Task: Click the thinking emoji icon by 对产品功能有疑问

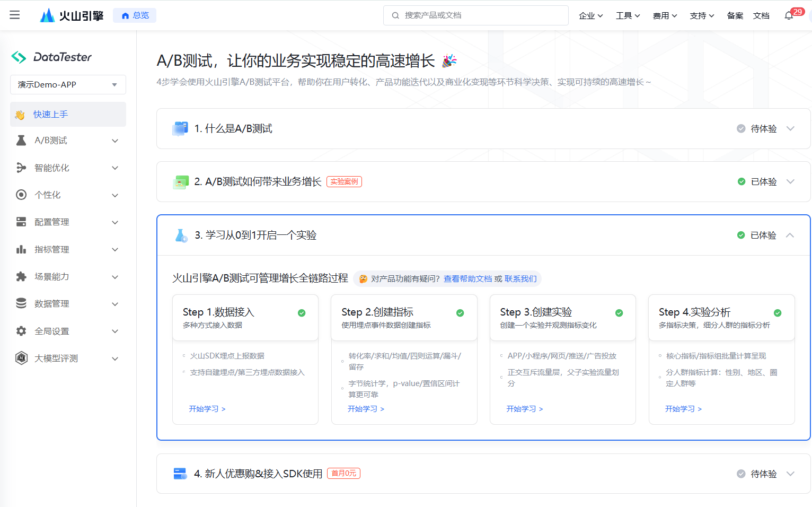Action: pos(363,279)
